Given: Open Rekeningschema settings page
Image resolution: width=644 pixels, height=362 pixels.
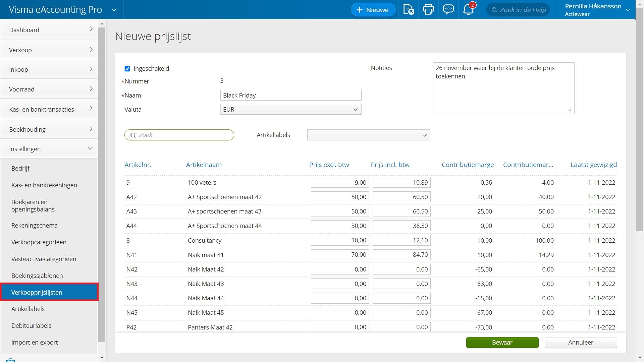Looking at the screenshot, I should [x=35, y=225].
